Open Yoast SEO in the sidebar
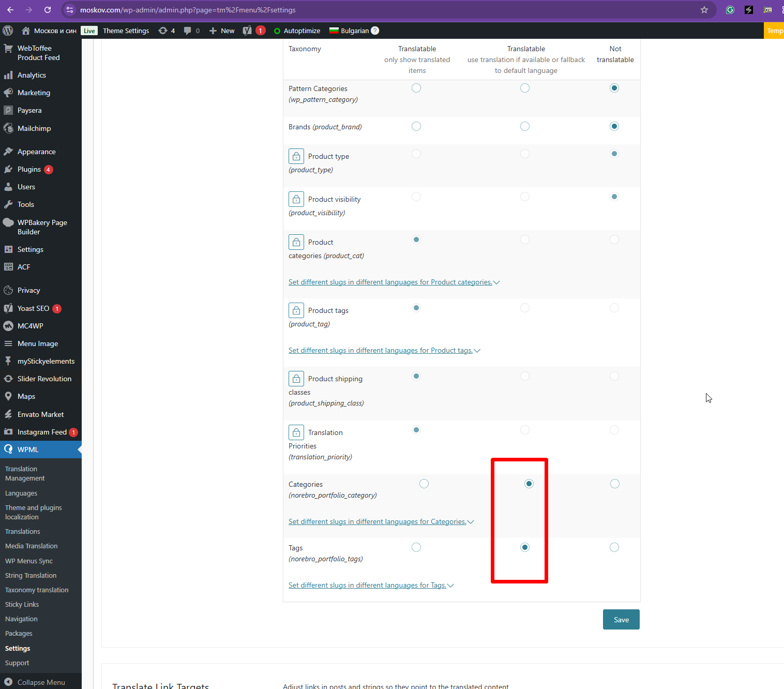This screenshot has height=689, width=784. click(34, 308)
